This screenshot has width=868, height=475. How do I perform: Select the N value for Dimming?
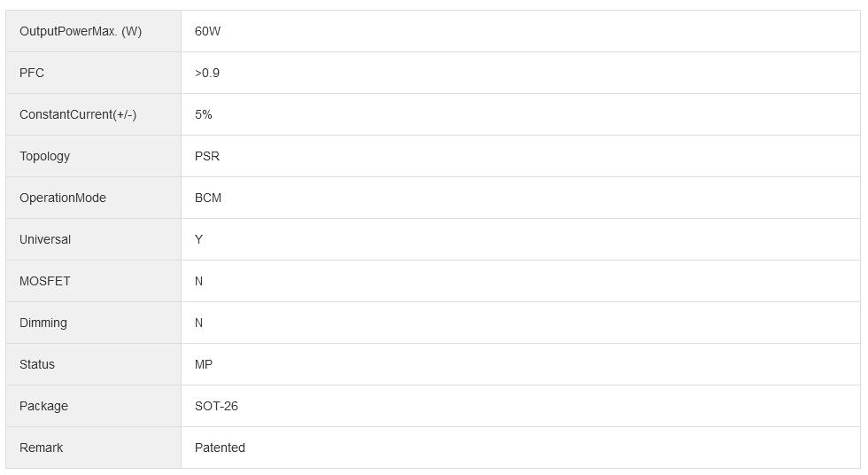point(199,323)
